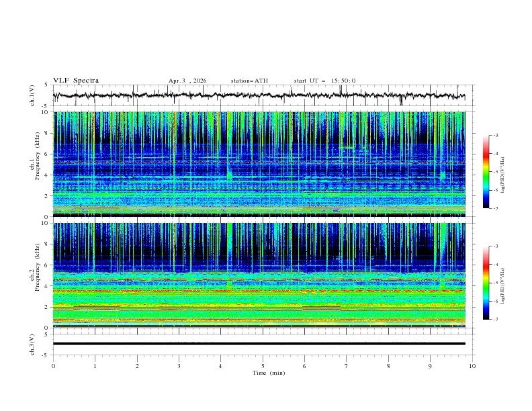Click the start UT 15:50:0 label
The height and width of the screenshot is (411, 532).
click(x=324, y=81)
